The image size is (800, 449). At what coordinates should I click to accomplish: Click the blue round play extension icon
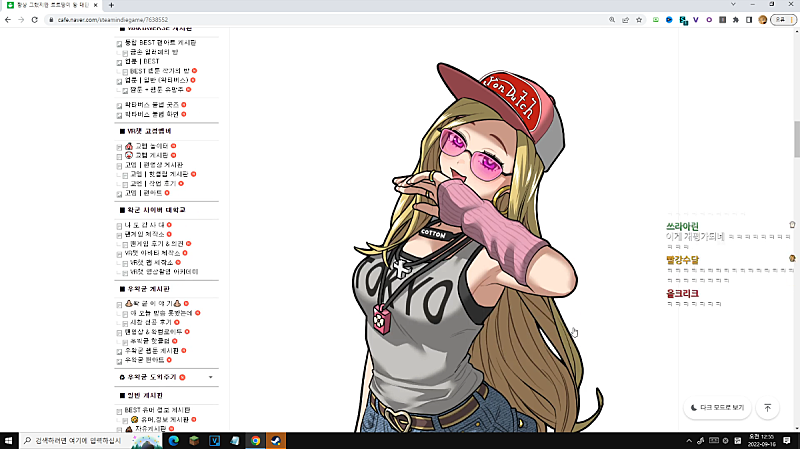click(x=669, y=20)
